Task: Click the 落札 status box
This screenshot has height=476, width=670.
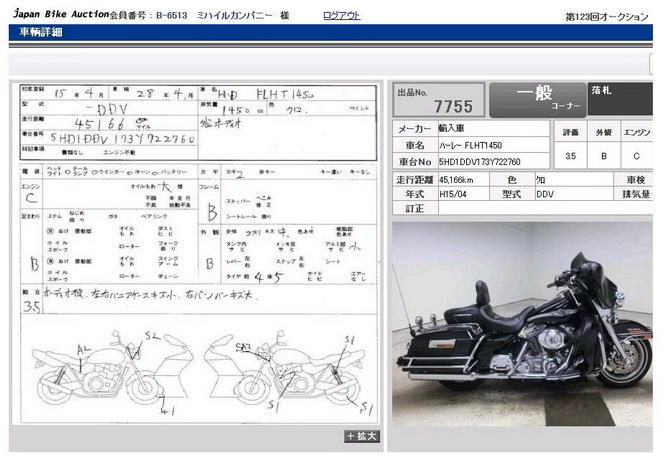Action: click(620, 99)
